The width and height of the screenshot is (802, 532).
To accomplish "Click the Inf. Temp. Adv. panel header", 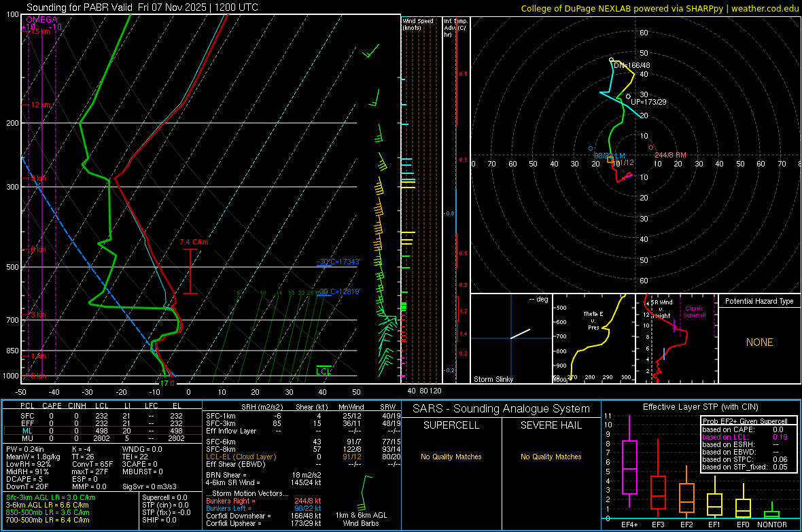I will tap(455, 28).
